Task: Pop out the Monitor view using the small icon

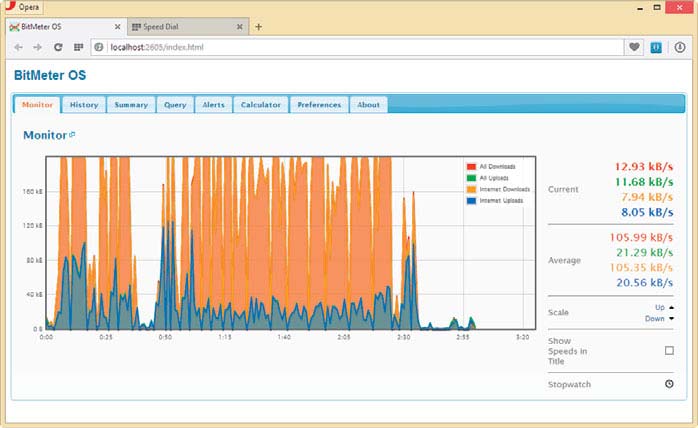Action: 72,134
